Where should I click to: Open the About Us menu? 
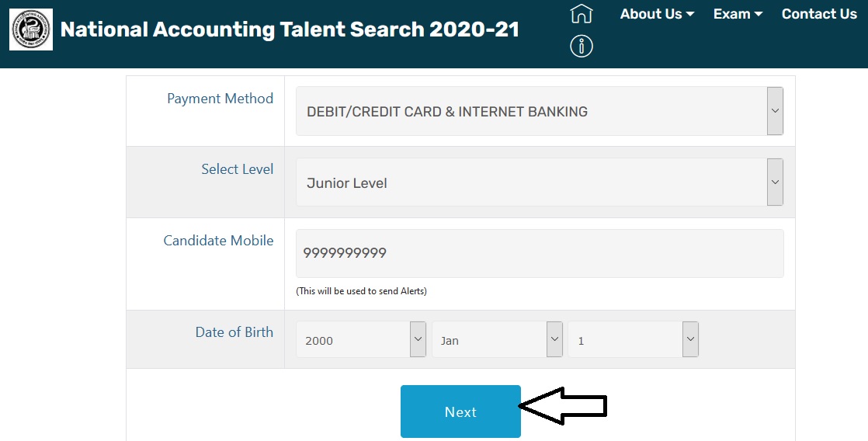pyautogui.click(x=657, y=14)
